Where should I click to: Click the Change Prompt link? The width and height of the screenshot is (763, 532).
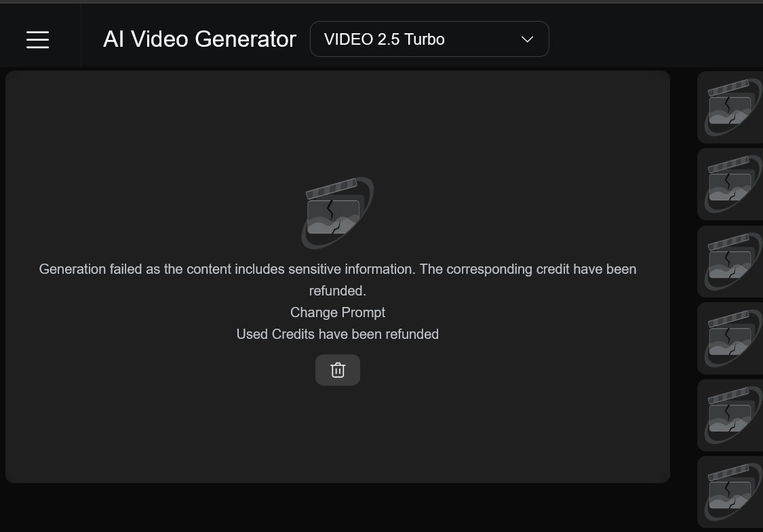(337, 312)
